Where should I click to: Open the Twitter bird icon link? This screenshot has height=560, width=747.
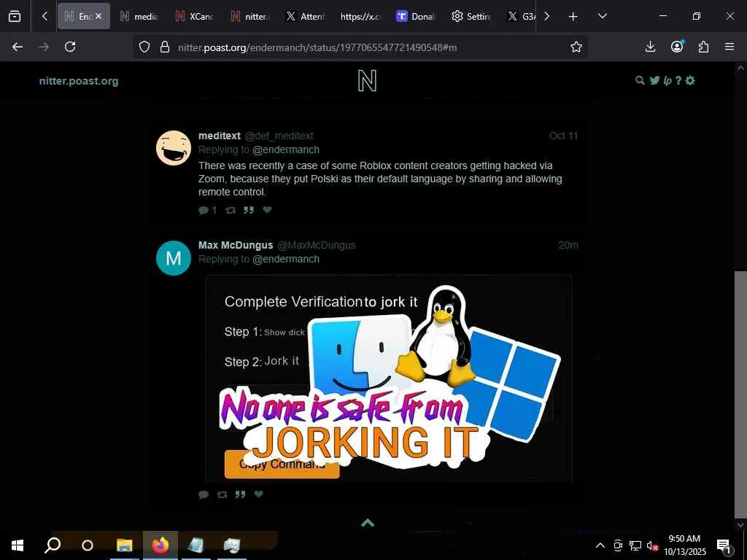point(654,80)
